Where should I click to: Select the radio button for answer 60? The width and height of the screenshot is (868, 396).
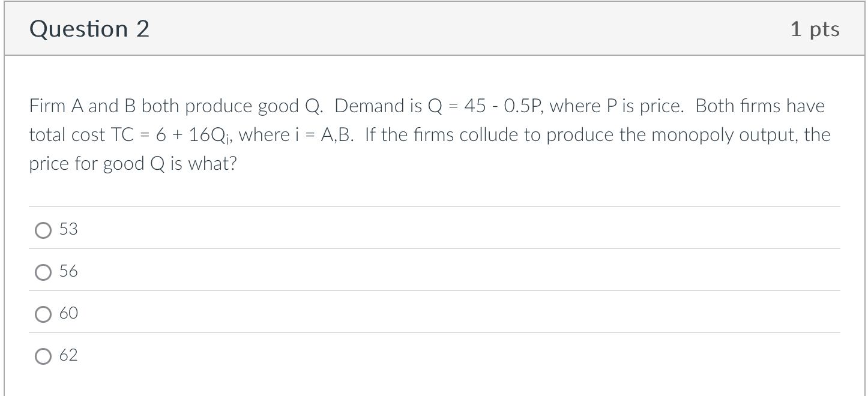[43, 314]
